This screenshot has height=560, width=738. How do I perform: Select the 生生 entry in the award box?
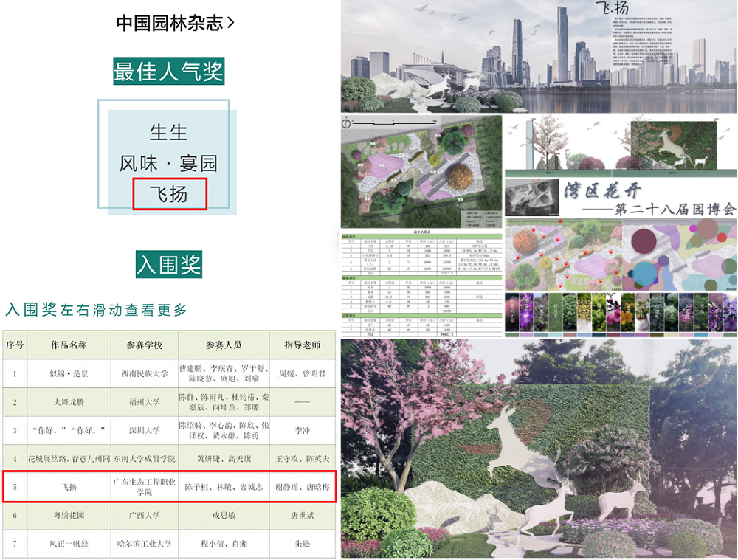(168, 132)
